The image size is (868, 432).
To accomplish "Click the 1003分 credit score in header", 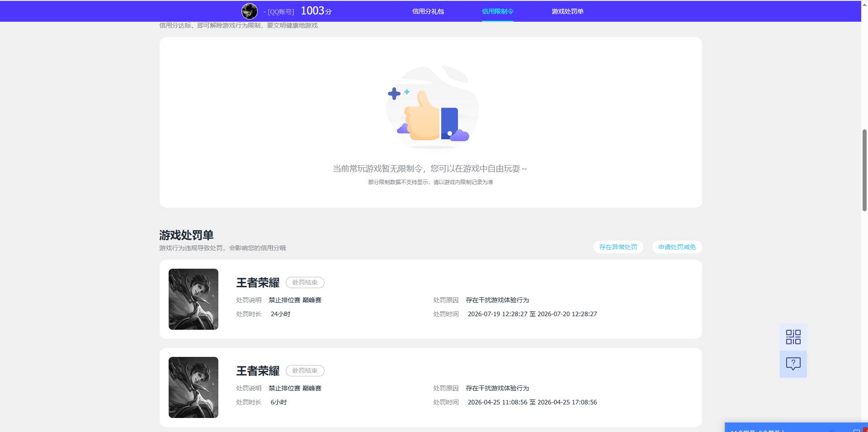I will pyautogui.click(x=316, y=11).
